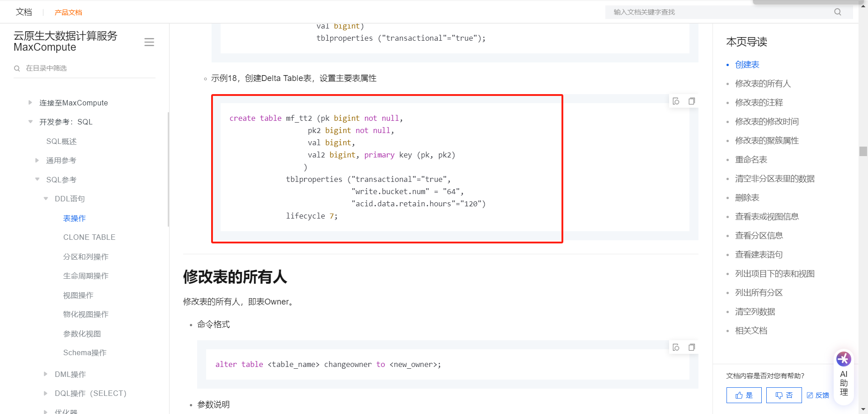Copy the create table mf_tt2 code block
This screenshot has width=868, height=414.
(692, 101)
